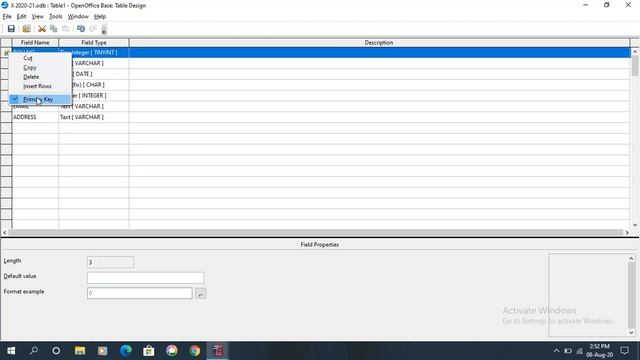Click the Save icon in the toolbar
Image resolution: width=640 pixels, height=360 pixels.
[x=11, y=29]
